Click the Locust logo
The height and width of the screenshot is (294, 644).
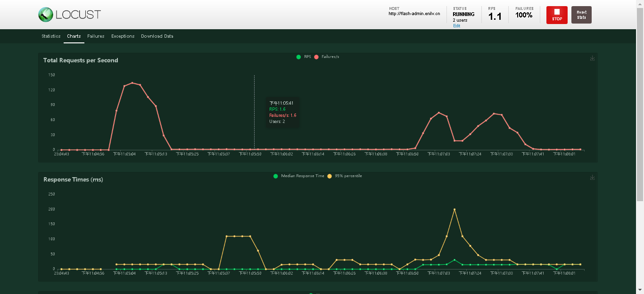click(69, 15)
